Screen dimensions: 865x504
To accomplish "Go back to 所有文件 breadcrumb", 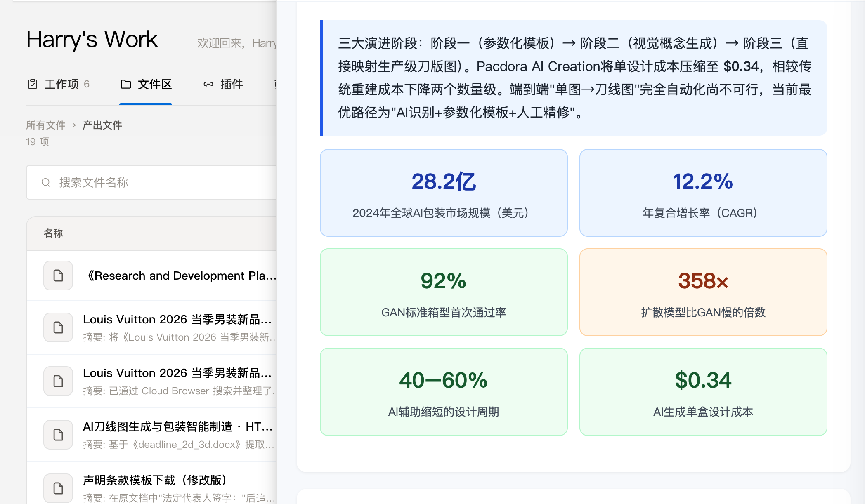I will click(x=46, y=125).
